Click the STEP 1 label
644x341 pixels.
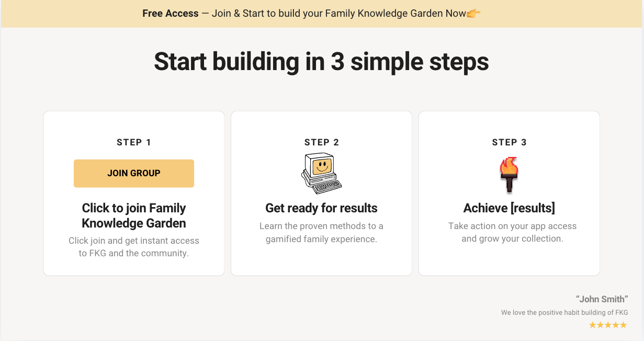[134, 142]
